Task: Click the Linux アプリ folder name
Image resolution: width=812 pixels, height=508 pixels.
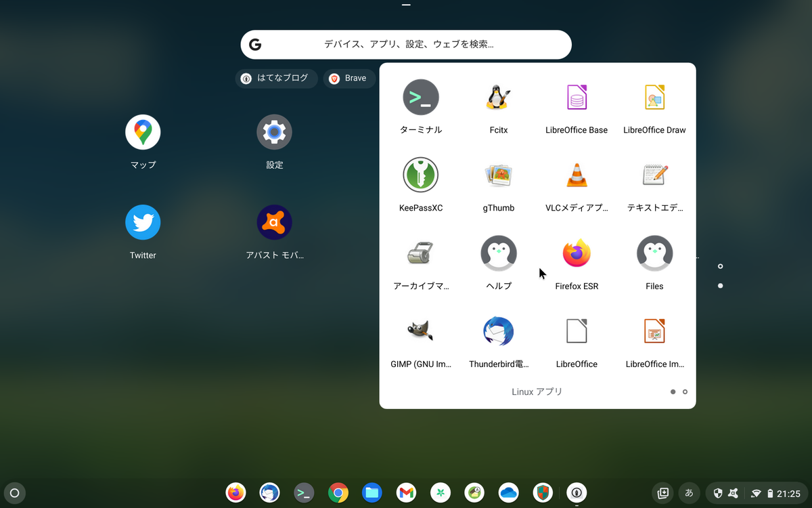Action: [537, 391]
